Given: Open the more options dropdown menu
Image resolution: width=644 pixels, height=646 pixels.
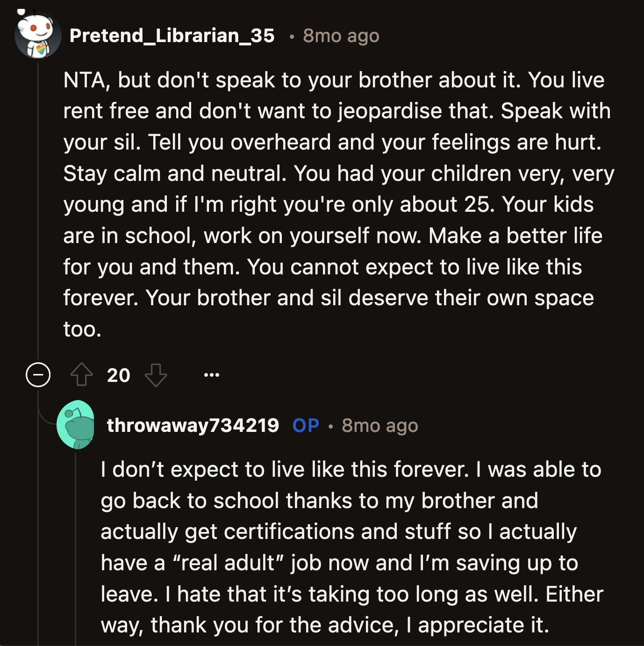Looking at the screenshot, I should (x=212, y=375).
